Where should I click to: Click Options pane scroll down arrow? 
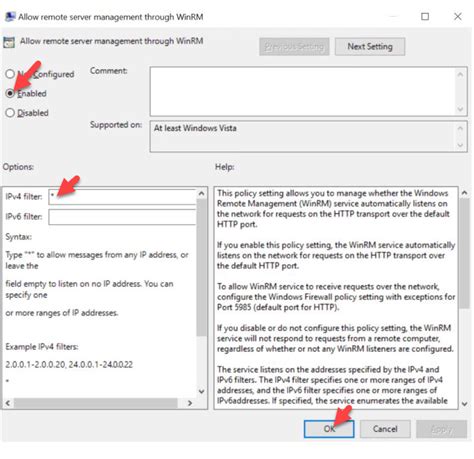click(201, 391)
